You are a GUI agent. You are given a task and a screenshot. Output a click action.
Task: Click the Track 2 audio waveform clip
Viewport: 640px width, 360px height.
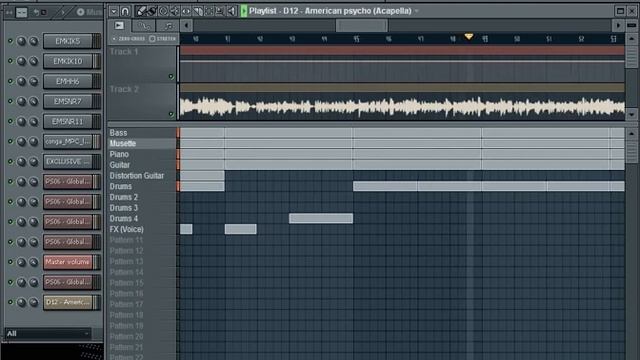[402, 107]
